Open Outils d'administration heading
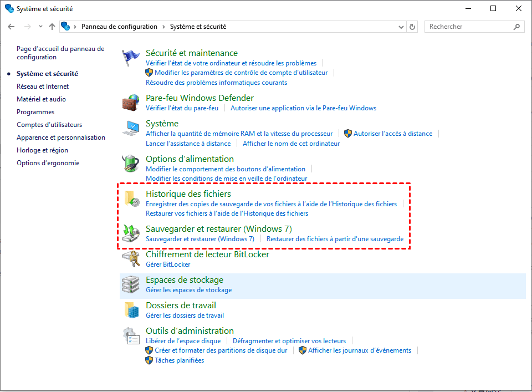 [x=190, y=331]
